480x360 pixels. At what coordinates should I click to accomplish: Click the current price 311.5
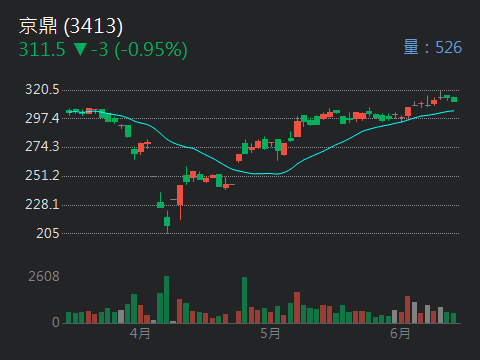tap(42, 49)
